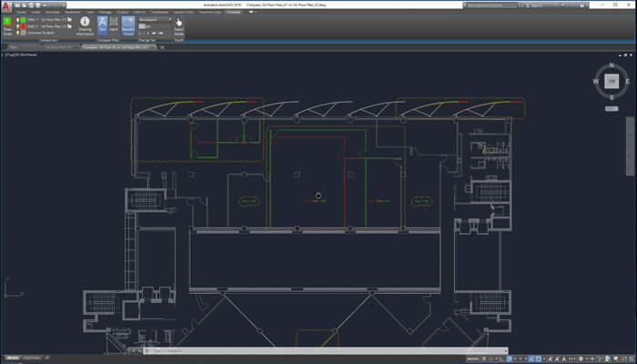This screenshot has height=364, width=637.
Task: Click the Next change arrow in Change Set
Action: coord(159,33)
